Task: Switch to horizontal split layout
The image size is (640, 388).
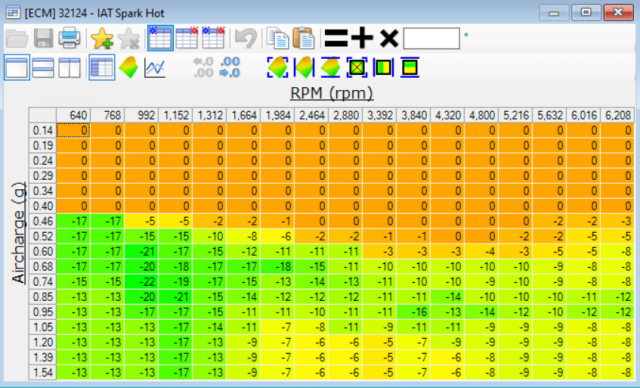Action: 43,68
